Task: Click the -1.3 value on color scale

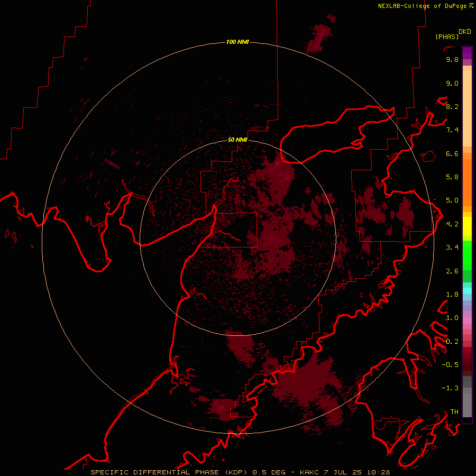Action: (450, 388)
